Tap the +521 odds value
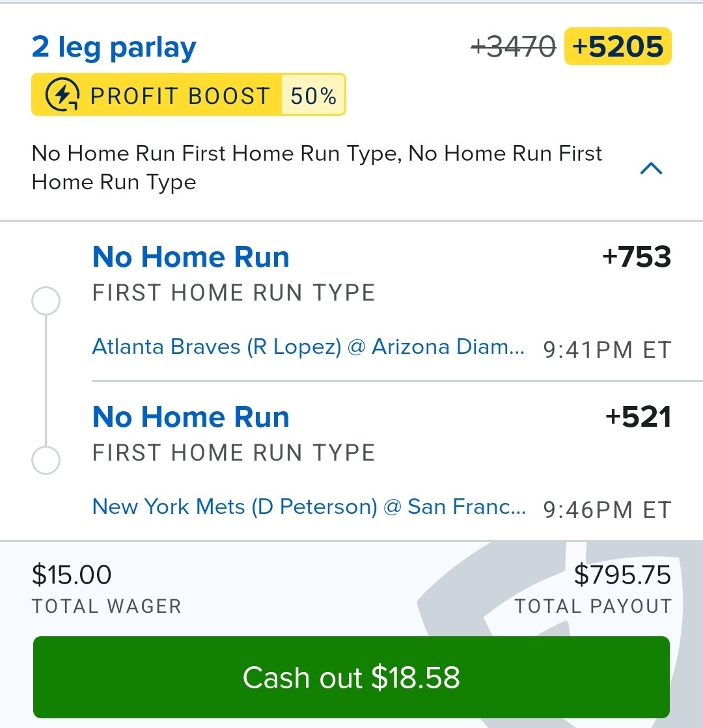The width and height of the screenshot is (703, 728). pyautogui.click(x=637, y=417)
